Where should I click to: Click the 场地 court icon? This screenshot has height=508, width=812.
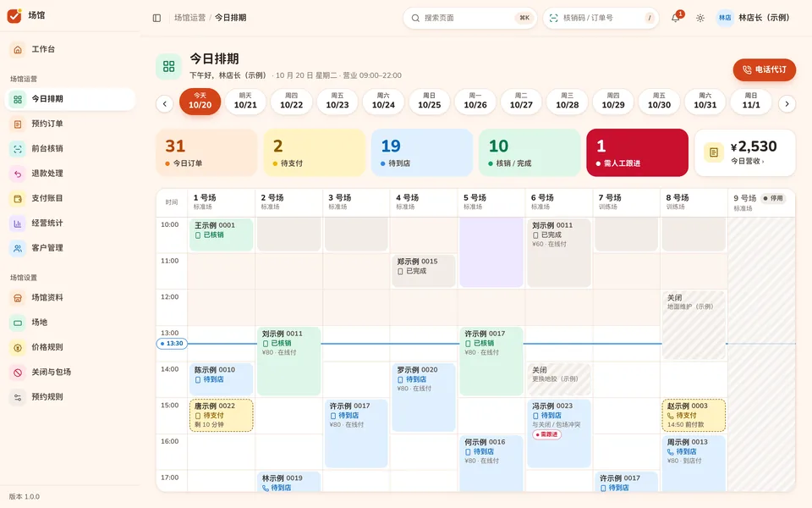[18, 323]
